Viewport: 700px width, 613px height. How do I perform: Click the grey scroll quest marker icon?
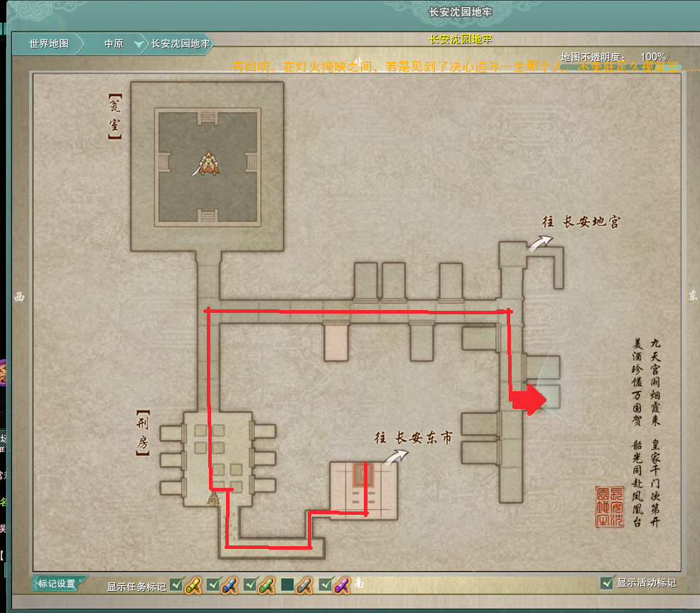303,585
